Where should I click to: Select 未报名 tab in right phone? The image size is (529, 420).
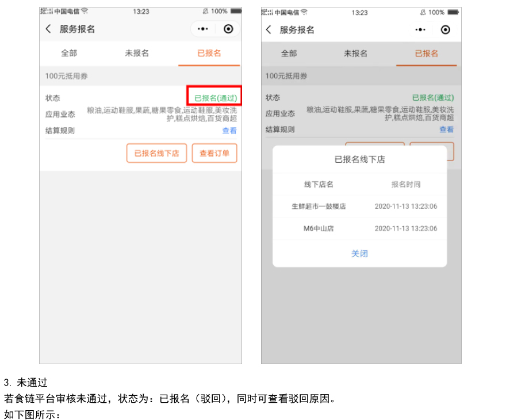tap(355, 54)
